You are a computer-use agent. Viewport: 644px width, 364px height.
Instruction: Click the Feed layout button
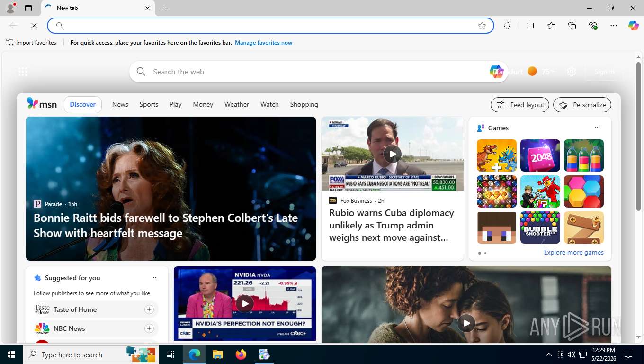pos(520,105)
